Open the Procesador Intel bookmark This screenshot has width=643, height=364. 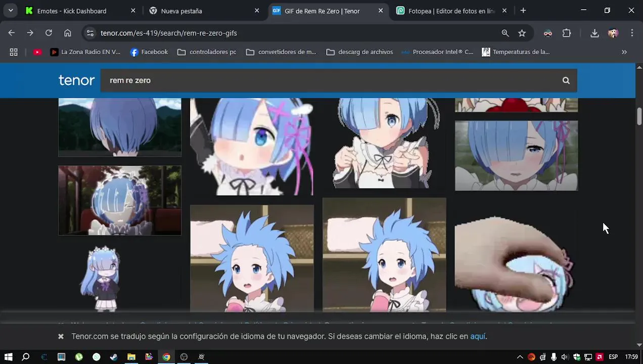coord(437,52)
